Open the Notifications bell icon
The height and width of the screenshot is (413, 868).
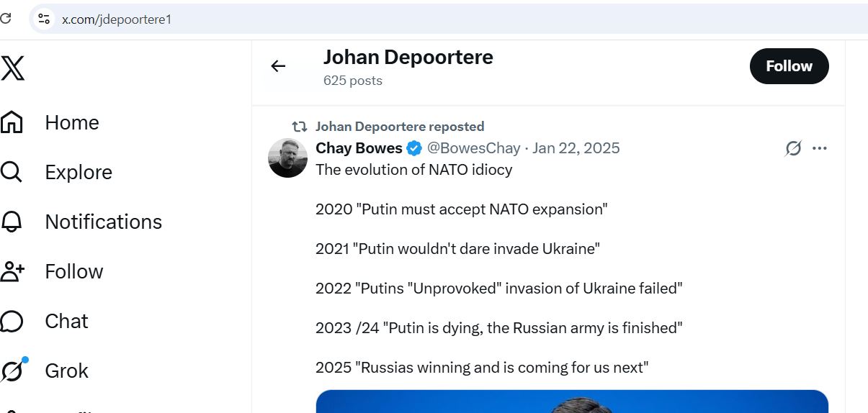[12, 222]
